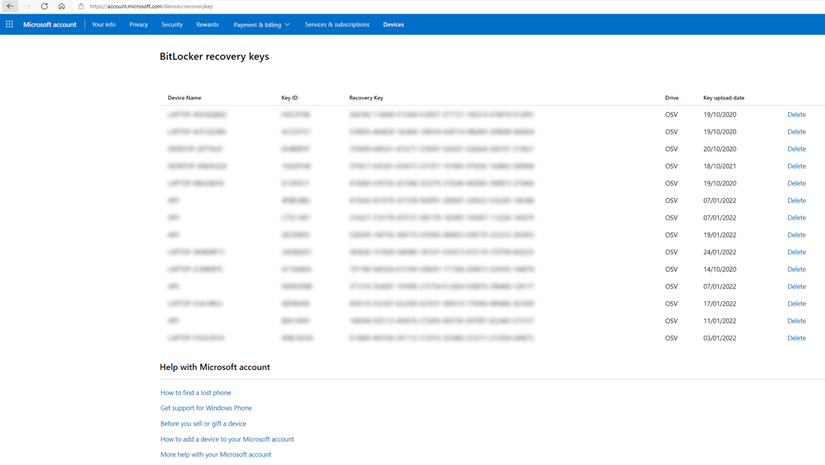Open Services & subscriptions
825x465 pixels.
(337, 25)
